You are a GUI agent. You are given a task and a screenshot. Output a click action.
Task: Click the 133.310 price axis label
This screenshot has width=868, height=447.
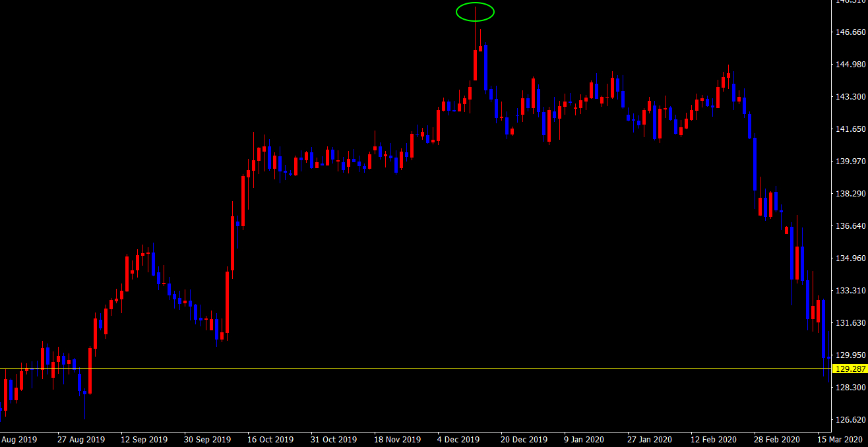click(x=850, y=291)
